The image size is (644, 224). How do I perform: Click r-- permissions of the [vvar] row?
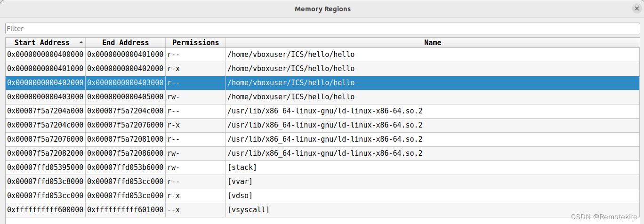174,182
